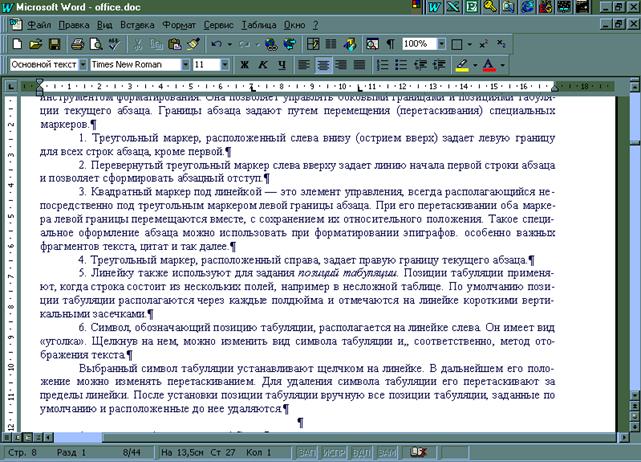Click the Word document icon beside Файл menu

[x=16, y=25]
